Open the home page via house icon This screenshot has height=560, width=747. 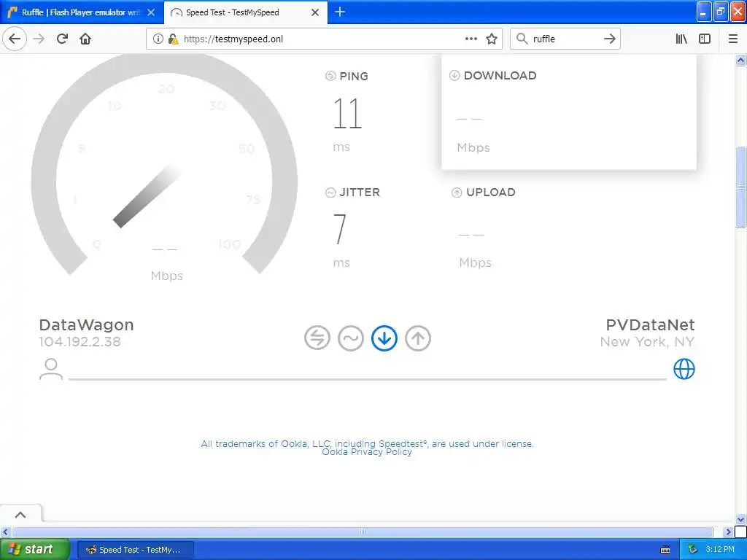85,39
